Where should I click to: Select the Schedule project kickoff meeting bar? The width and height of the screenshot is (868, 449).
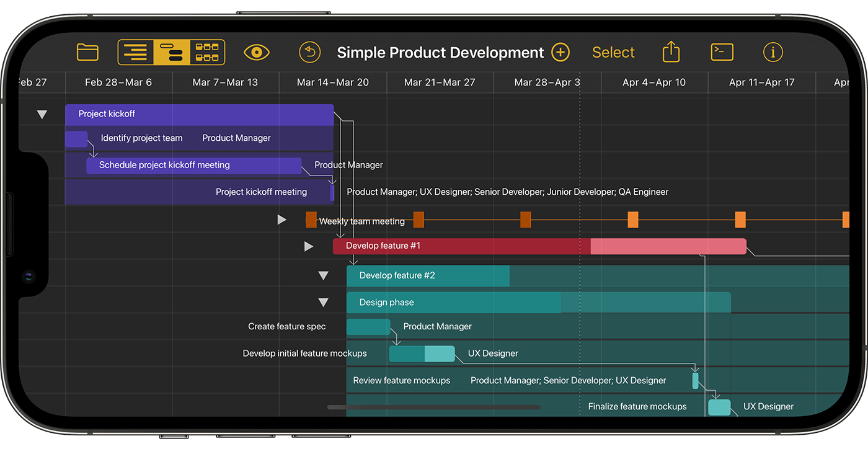click(193, 166)
